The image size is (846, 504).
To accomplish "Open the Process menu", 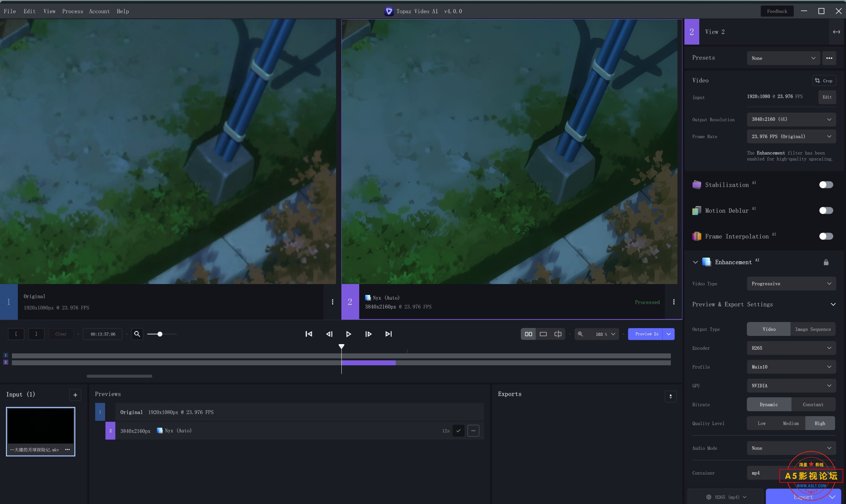I will [72, 11].
